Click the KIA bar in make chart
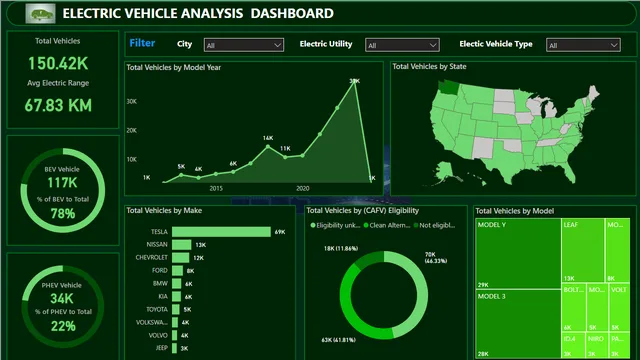 [x=176, y=296]
